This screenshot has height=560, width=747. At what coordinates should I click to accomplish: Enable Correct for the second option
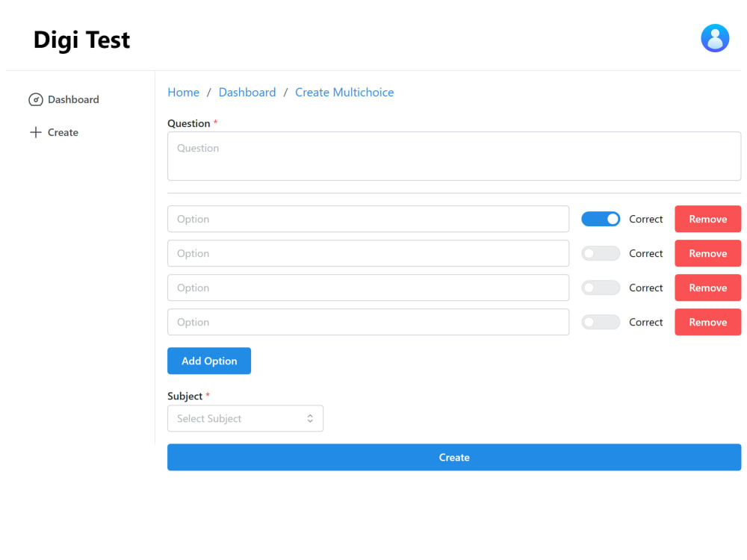[601, 253]
